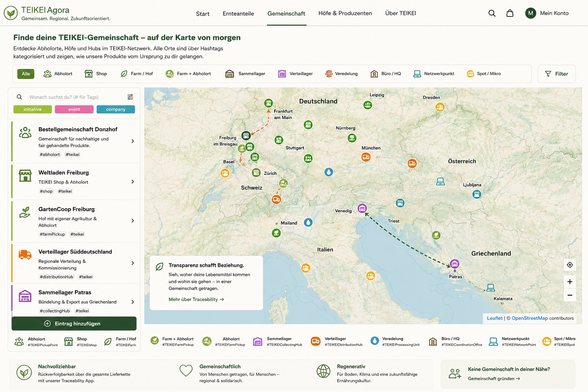Open the Über TEIKEI menu item
The image size is (588, 392).
pyautogui.click(x=400, y=13)
